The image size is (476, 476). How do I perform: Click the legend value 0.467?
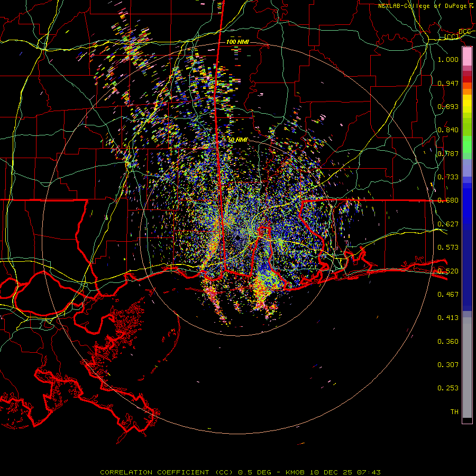[x=448, y=294]
